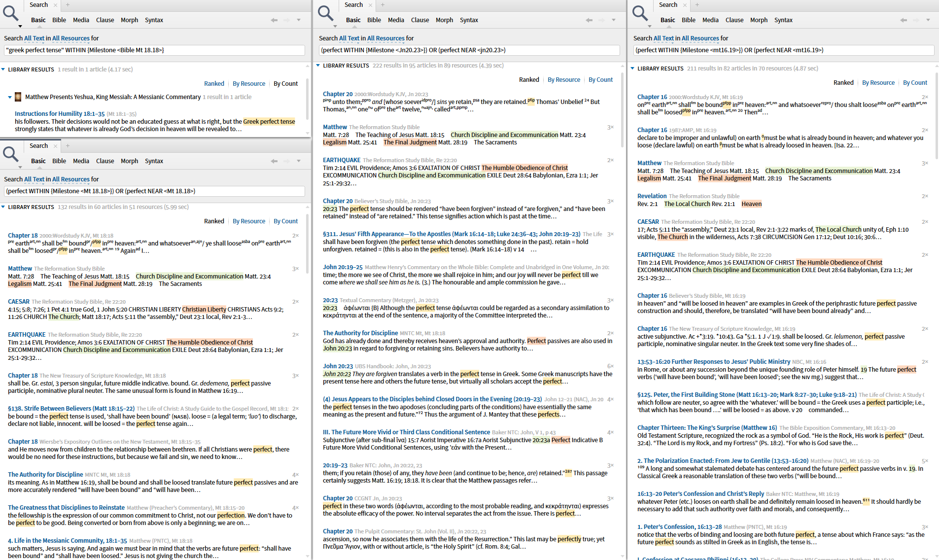The width and height of the screenshot is (939, 560).
Task: Click magnifier icon in "greek perfect tense" search panel
Action: [x=11, y=13]
